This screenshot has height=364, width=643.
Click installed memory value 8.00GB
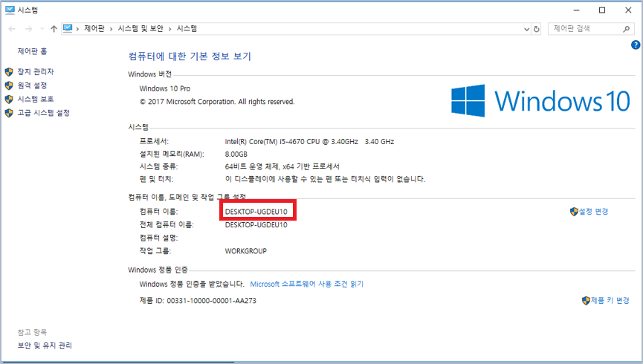coord(236,154)
